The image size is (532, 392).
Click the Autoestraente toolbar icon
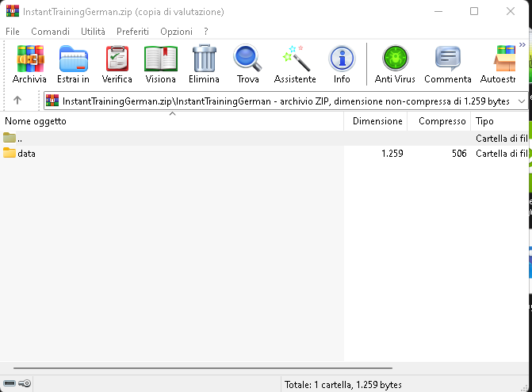pos(498,64)
